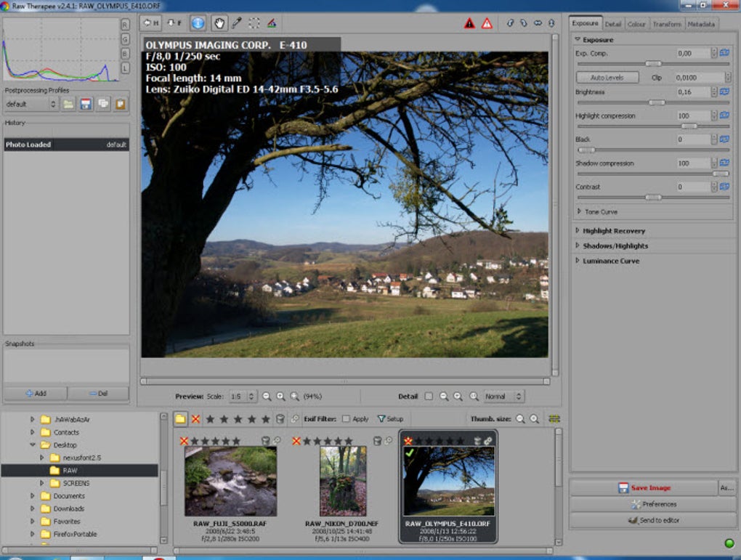Switch to the Colour tab
Image resolution: width=741 pixels, height=560 pixels.
636,24
